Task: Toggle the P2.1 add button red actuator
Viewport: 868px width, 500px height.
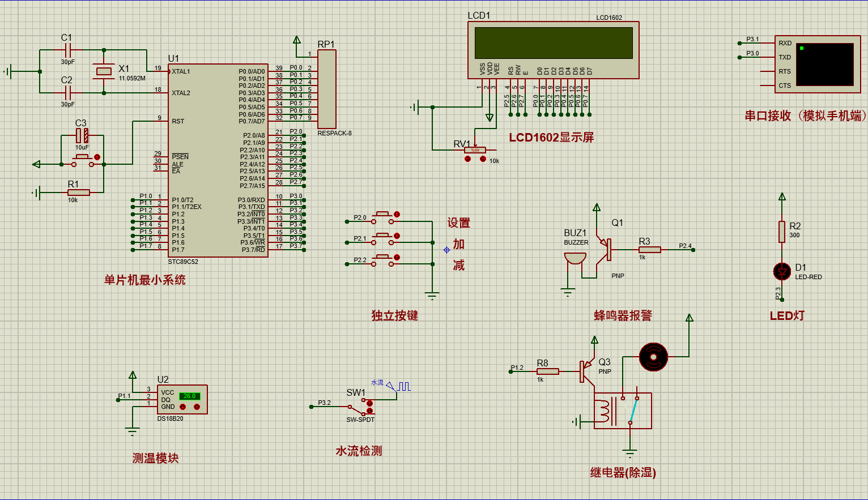Action: click(397, 236)
